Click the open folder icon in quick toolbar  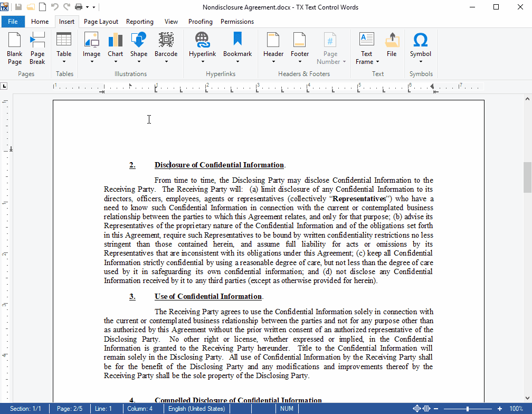31,7
